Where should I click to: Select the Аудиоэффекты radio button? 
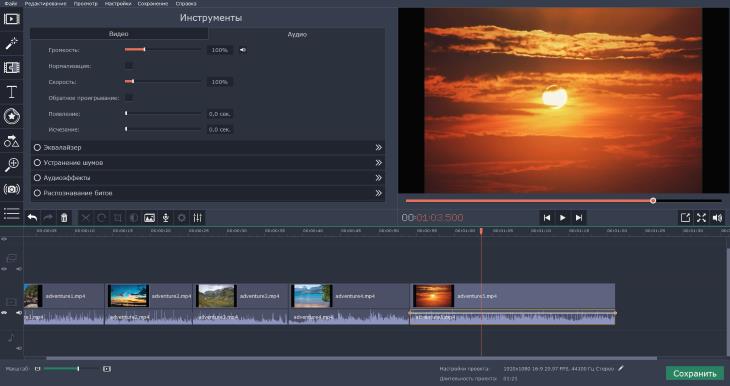point(37,178)
